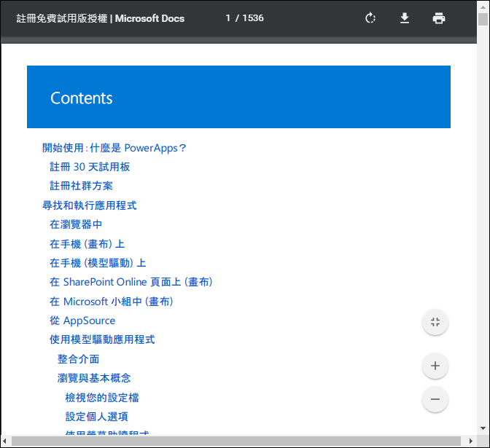The image size is (490, 448).
Task: Click the document title 註冊免費試用版授權 | Microsoft Docs
Action: 101,18
